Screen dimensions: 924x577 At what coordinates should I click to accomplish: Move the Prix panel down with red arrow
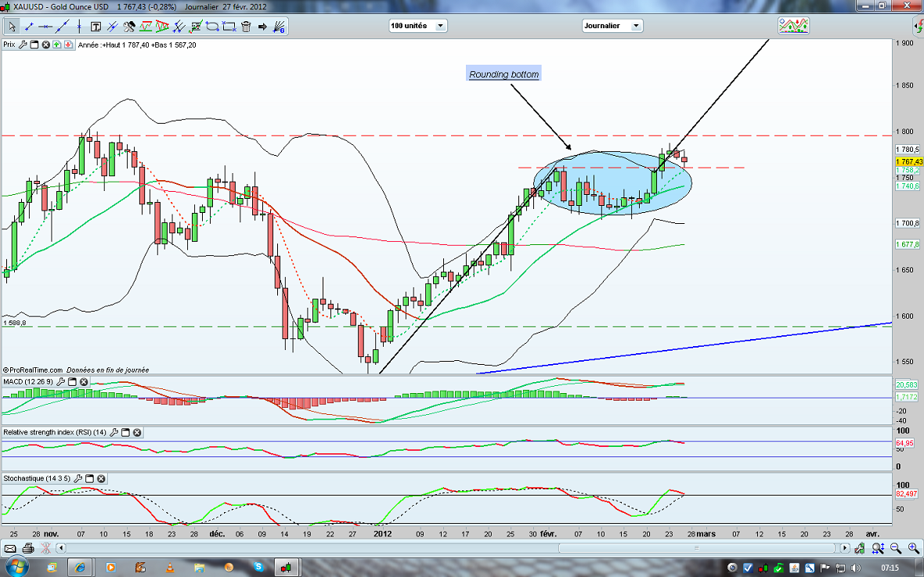point(67,45)
